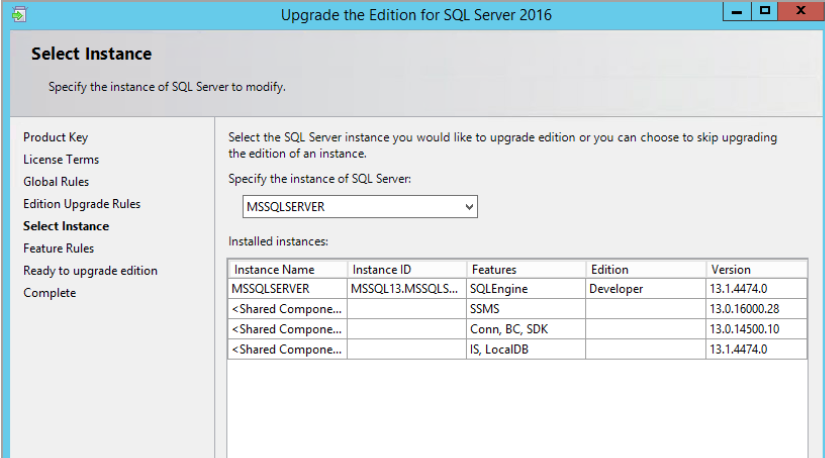
Task: Go to the License Terms step
Action: coord(61,160)
